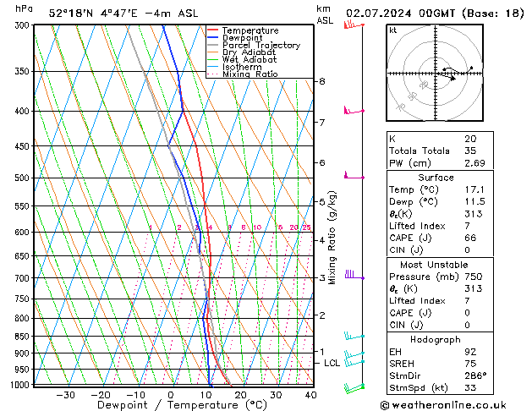Click the Surface CAPE (J) value 66
Viewport: 532px width, 411px height.
tap(470, 238)
